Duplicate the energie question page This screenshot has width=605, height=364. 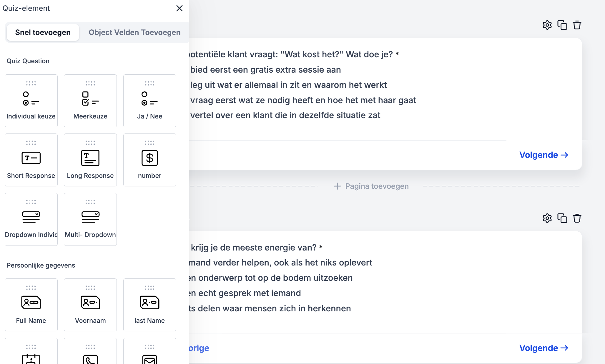click(562, 218)
